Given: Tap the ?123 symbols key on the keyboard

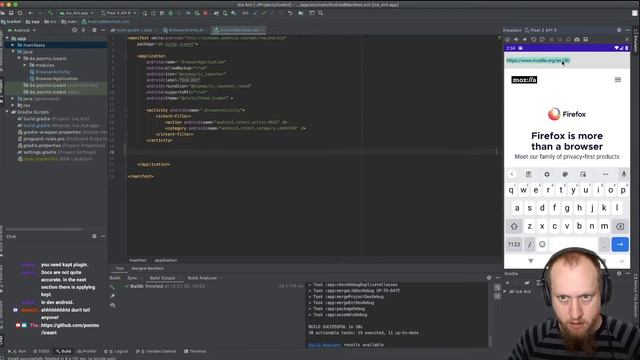Looking at the screenshot, I should (514, 244).
